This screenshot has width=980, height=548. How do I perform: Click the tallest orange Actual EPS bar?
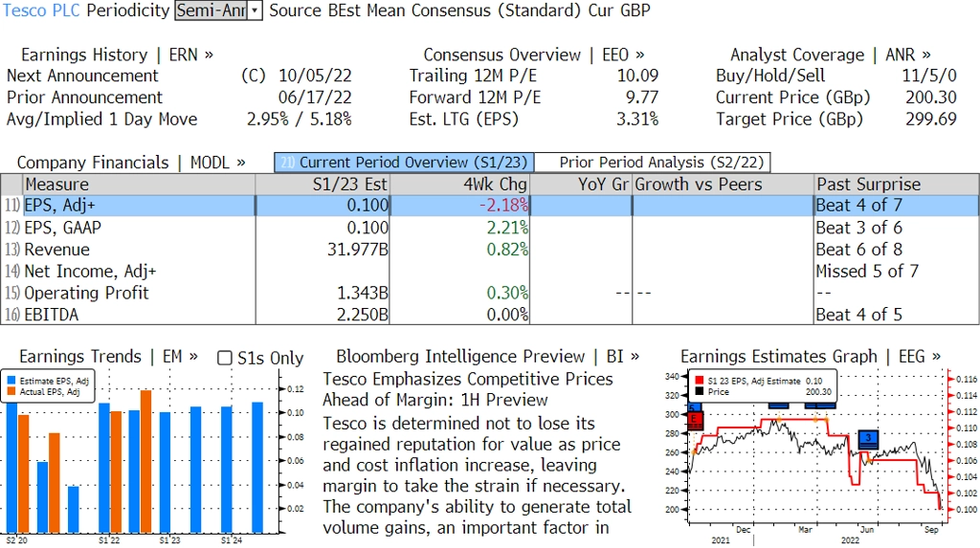coord(145,462)
